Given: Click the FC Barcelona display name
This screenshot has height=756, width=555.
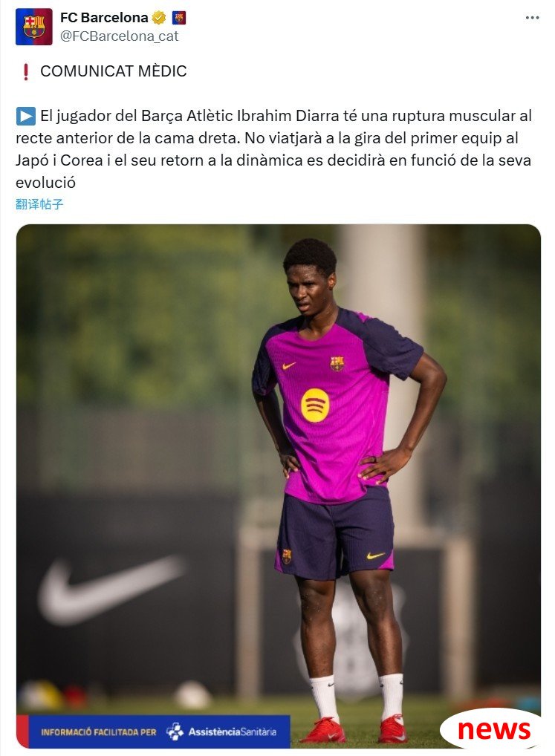Looking at the screenshot, I should tap(104, 18).
